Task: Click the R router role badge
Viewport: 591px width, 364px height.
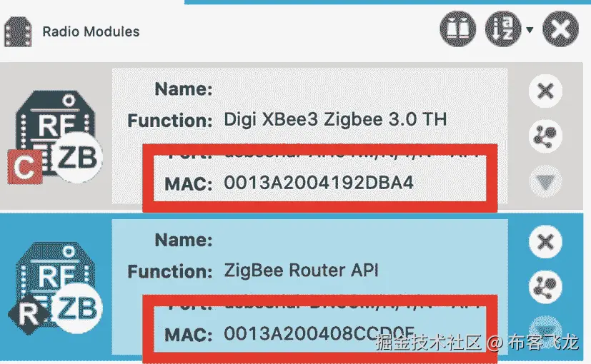Action: click(29, 314)
